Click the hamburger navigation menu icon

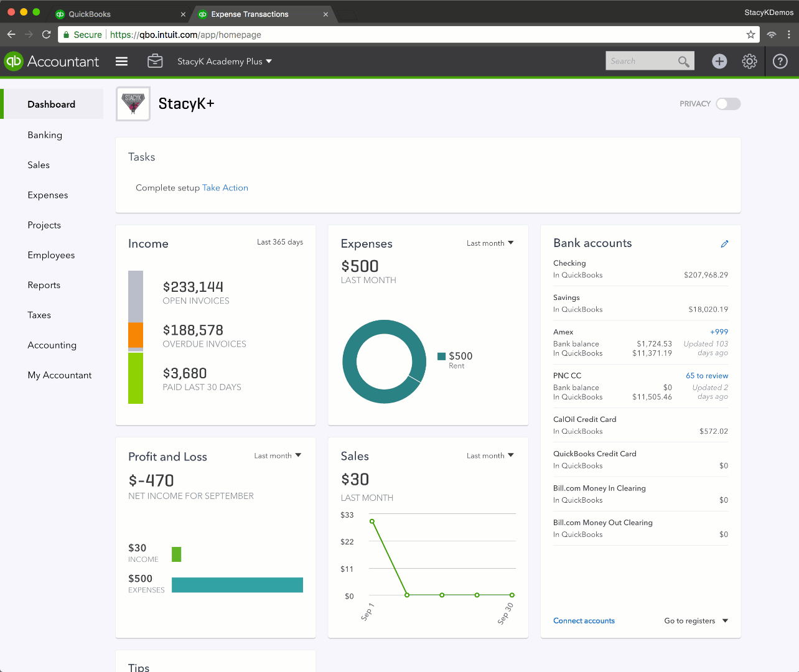pos(121,61)
